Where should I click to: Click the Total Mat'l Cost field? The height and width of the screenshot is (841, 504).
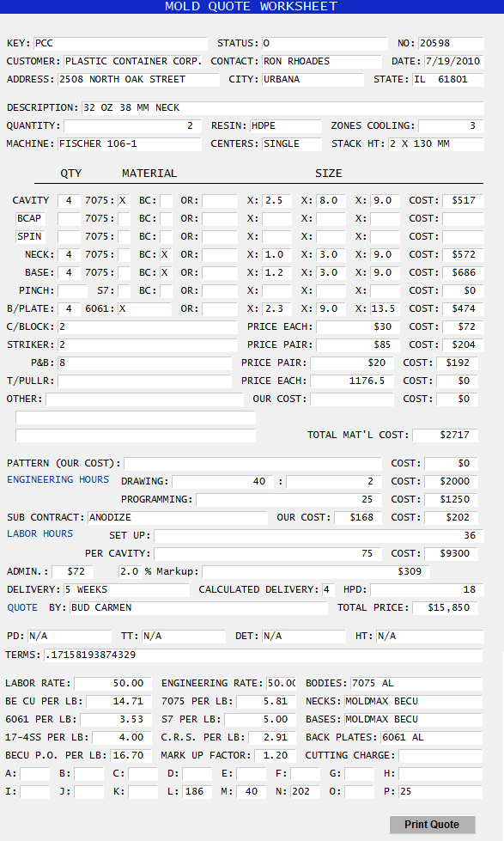(445, 435)
